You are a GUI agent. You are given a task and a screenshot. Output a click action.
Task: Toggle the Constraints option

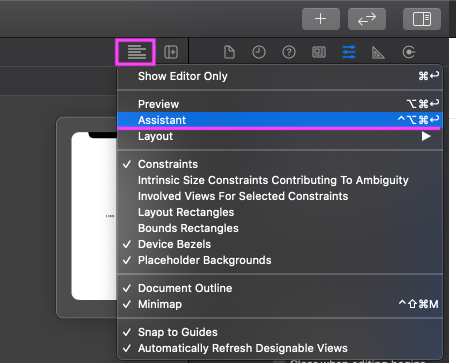click(280, 164)
